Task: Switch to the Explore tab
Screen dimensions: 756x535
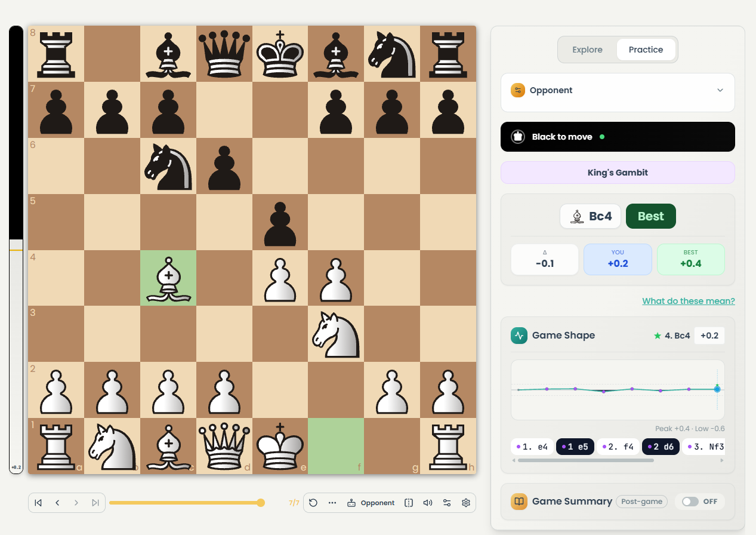Action: [587, 50]
